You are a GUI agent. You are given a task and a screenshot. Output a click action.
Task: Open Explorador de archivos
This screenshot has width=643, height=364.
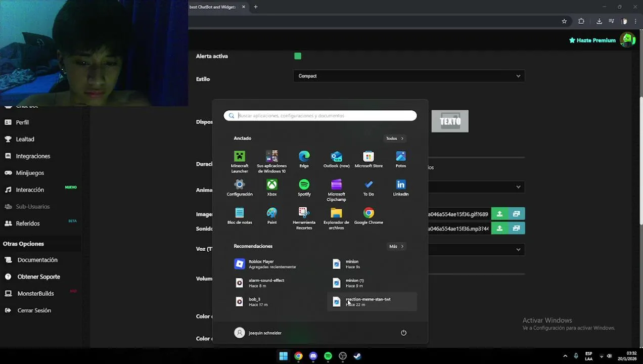coord(336,218)
